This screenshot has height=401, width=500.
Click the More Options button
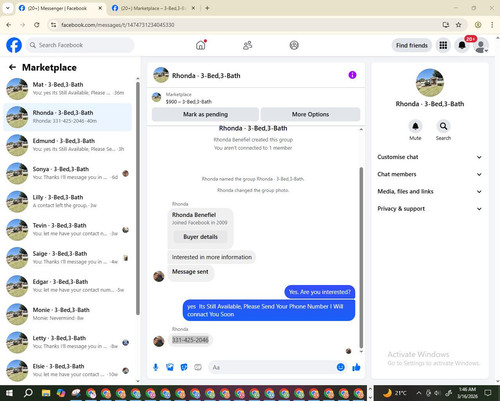coord(310,114)
